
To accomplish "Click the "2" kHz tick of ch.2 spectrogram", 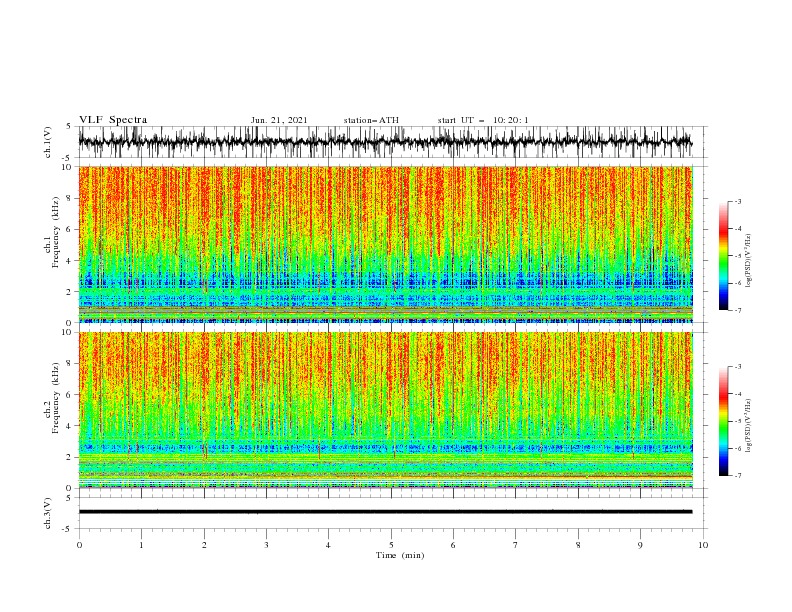I will [70, 457].
